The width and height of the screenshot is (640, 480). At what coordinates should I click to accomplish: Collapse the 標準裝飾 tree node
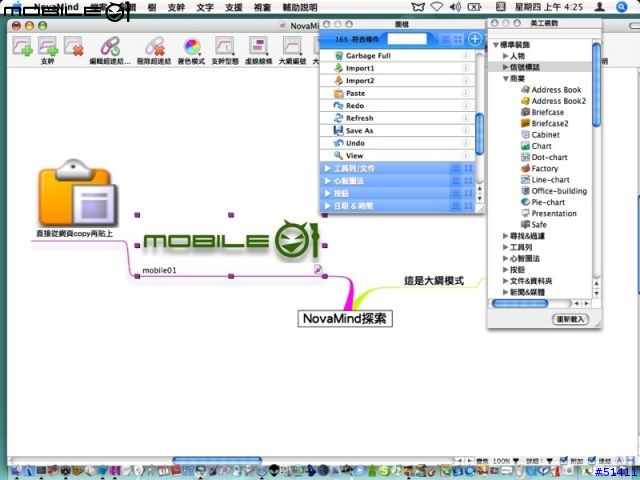click(496, 45)
